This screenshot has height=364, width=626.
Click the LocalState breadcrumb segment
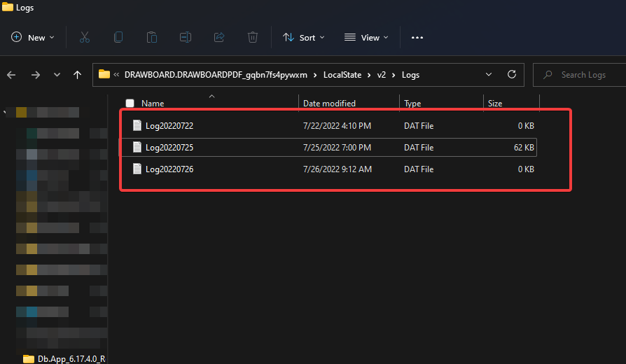[x=342, y=75]
